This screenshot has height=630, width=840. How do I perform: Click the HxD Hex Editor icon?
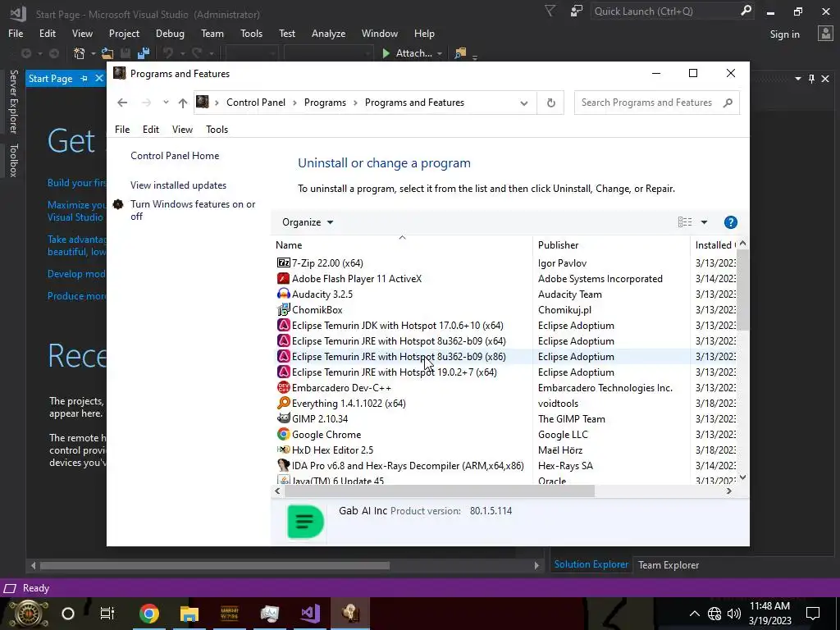[x=283, y=450]
